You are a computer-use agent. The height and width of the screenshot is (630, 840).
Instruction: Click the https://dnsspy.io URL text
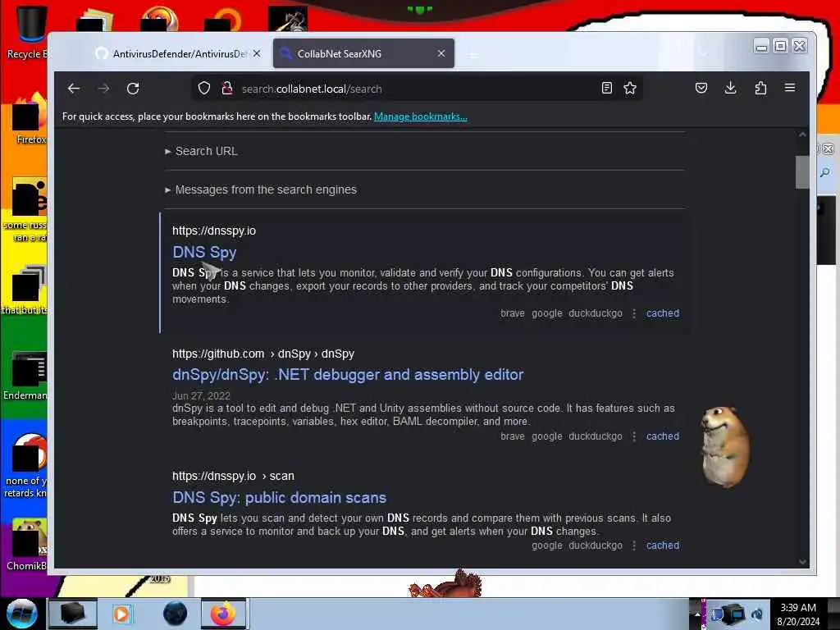(214, 231)
